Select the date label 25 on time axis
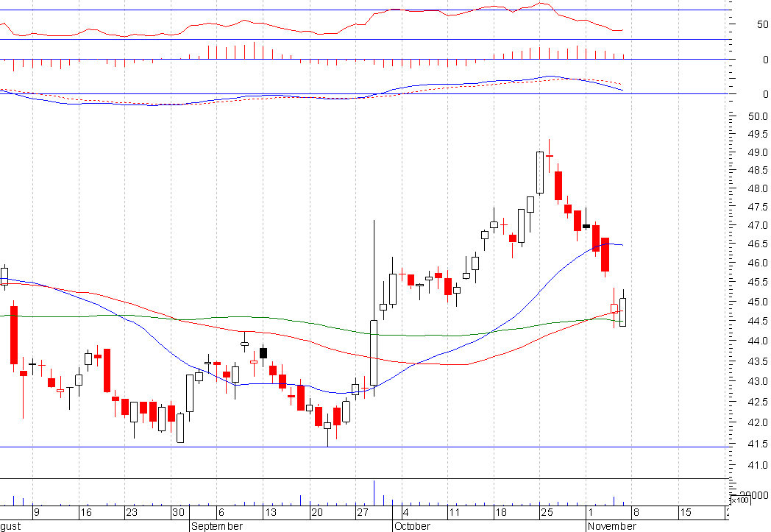Screen dimensions: 771x532 pos(547,512)
